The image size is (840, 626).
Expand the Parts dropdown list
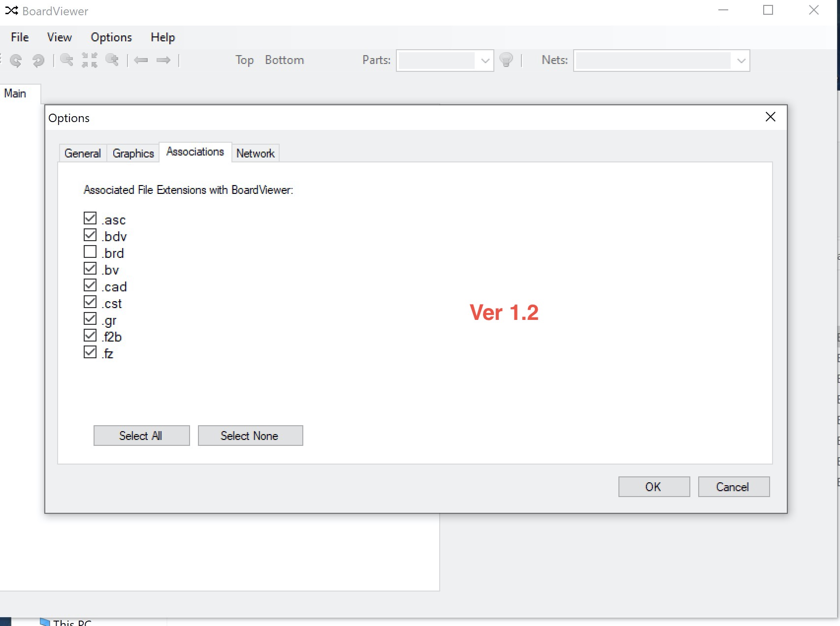[485, 61]
